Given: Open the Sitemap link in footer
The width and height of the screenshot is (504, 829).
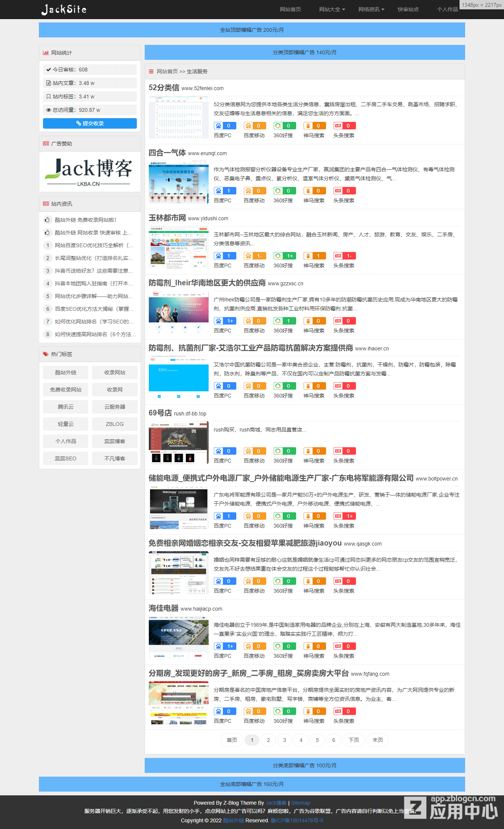Looking at the screenshot, I should point(301,803).
